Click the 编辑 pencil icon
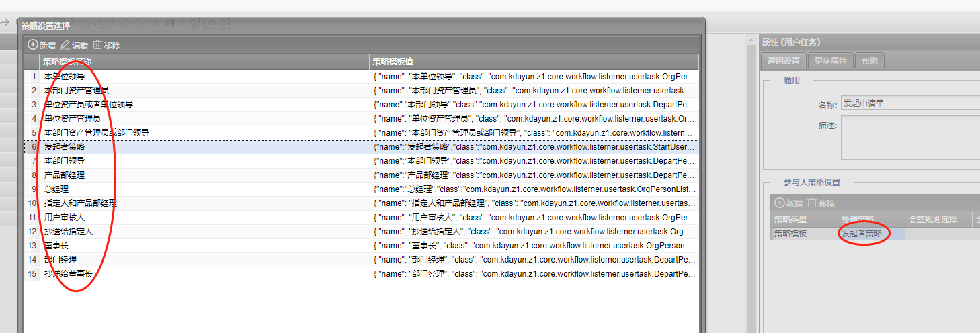 pos(65,45)
